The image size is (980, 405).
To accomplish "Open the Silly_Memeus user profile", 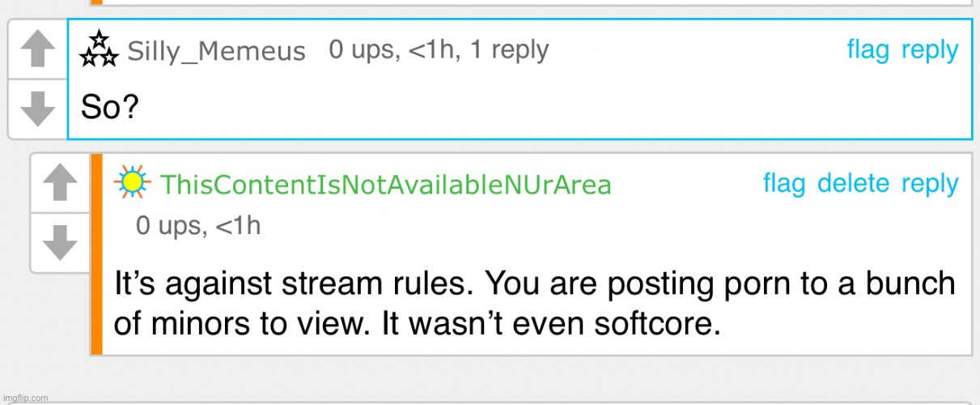I will pos(216,51).
